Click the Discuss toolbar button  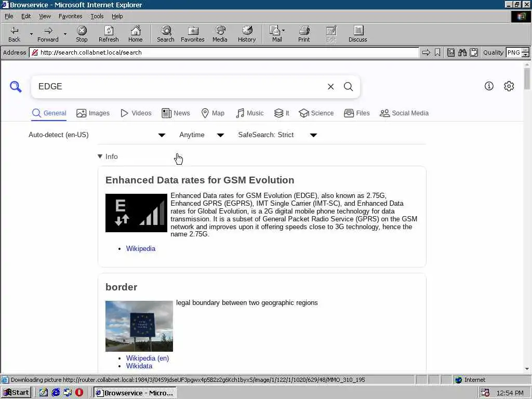pos(357,34)
